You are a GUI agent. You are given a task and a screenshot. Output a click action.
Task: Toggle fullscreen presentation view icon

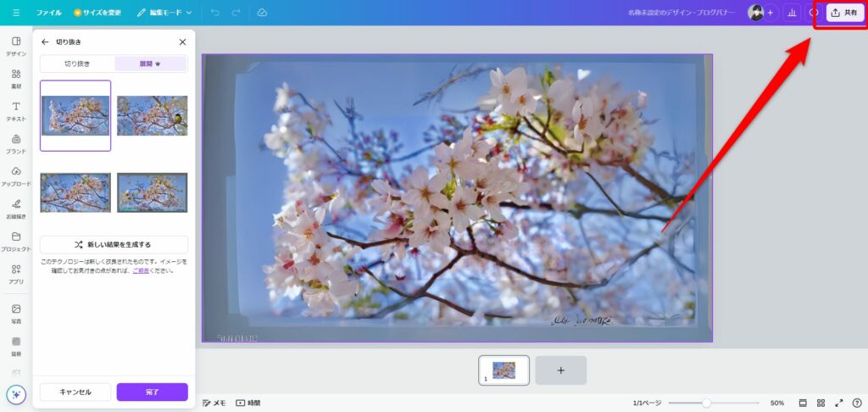click(x=839, y=403)
